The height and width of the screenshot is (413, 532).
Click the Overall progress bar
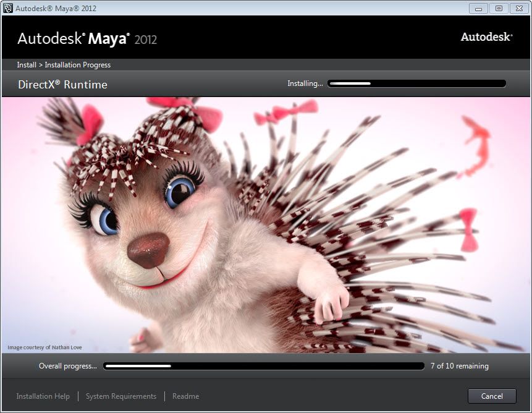coord(264,366)
